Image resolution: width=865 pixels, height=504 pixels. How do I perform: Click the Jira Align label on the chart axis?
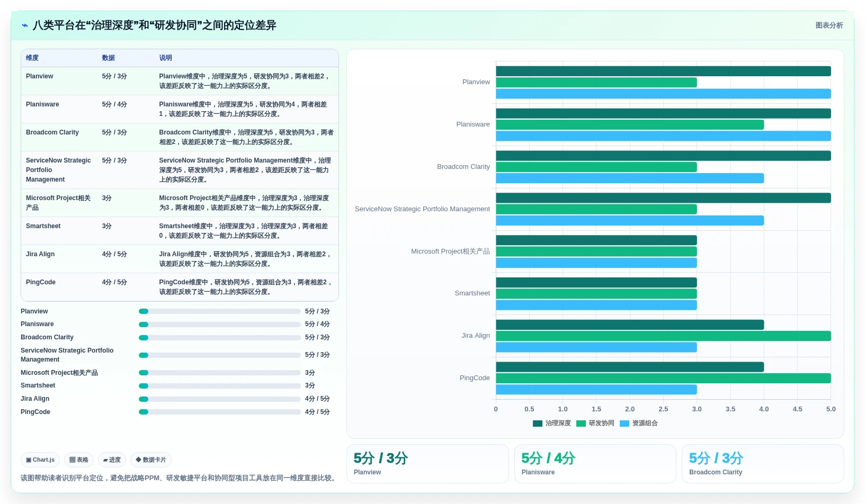[x=476, y=336]
